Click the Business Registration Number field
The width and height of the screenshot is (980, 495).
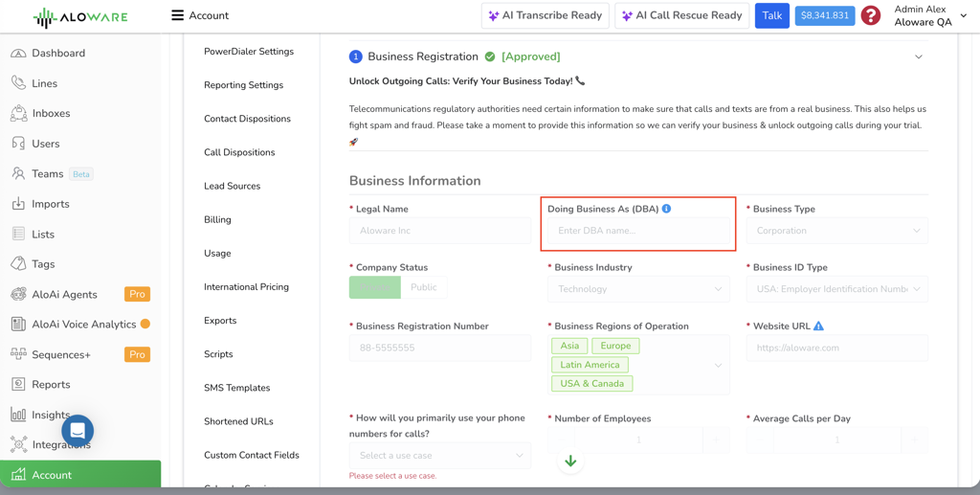[440, 348]
